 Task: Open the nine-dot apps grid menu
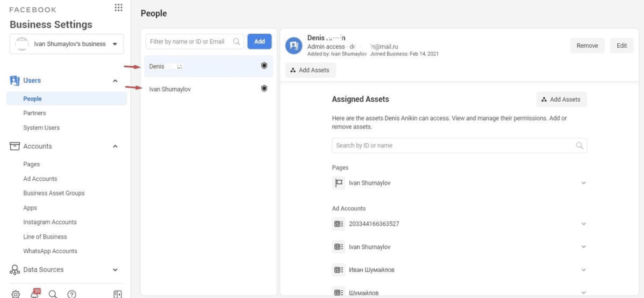tap(118, 8)
